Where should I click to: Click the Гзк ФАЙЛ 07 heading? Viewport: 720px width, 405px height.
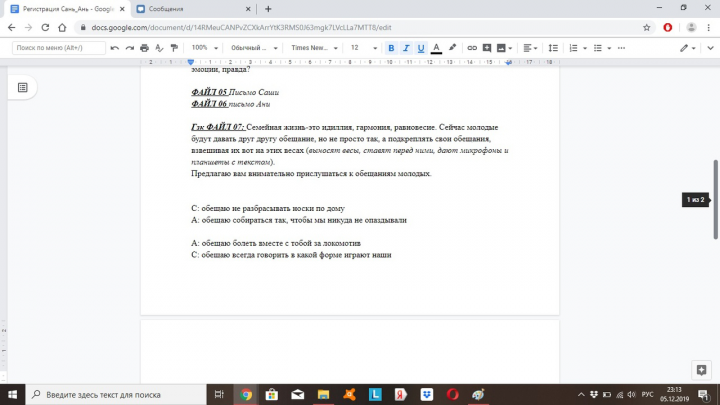(x=218, y=127)
